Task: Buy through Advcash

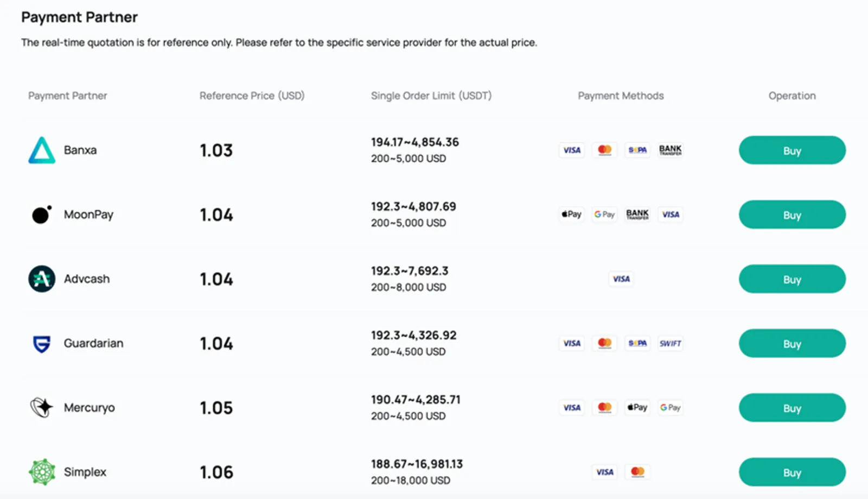Action: click(x=792, y=279)
